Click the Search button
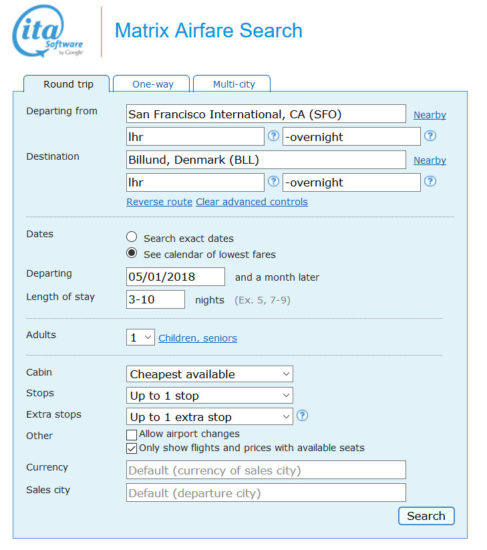 426,516
